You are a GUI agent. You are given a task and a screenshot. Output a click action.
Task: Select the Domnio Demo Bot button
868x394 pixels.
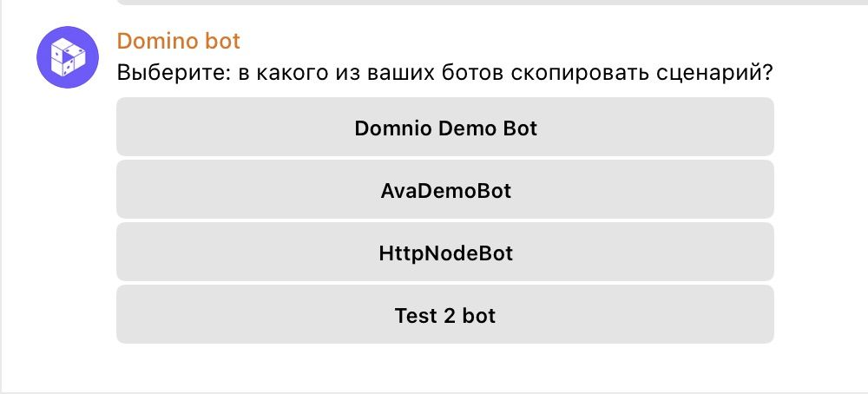click(445, 128)
